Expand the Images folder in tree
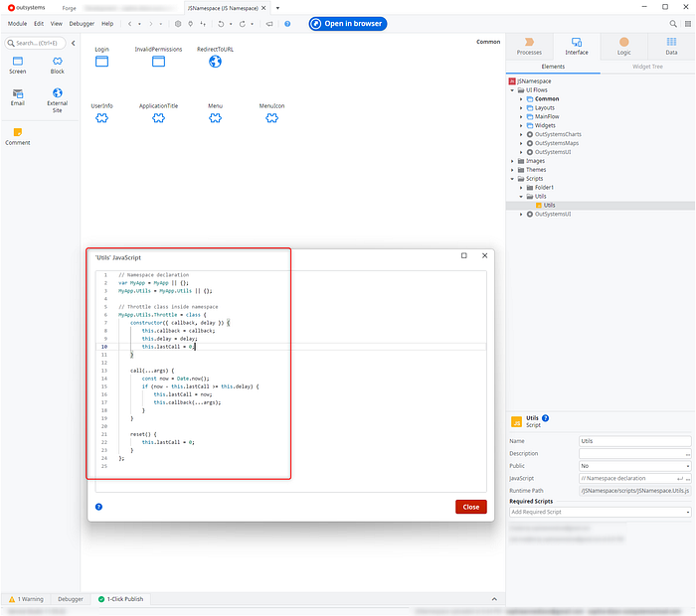 [513, 161]
